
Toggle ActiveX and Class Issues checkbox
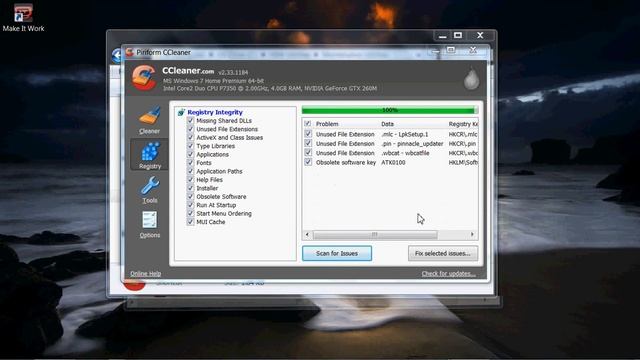(190, 138)
